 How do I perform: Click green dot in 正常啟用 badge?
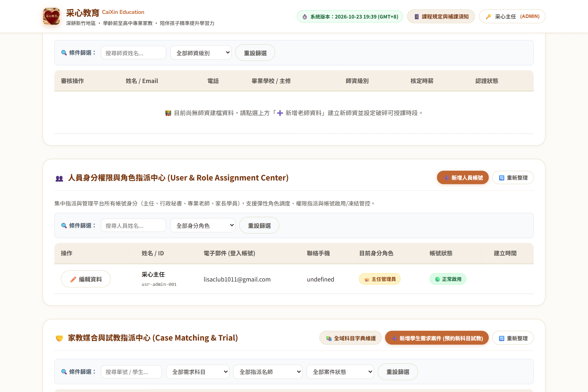tap(437, 279)
